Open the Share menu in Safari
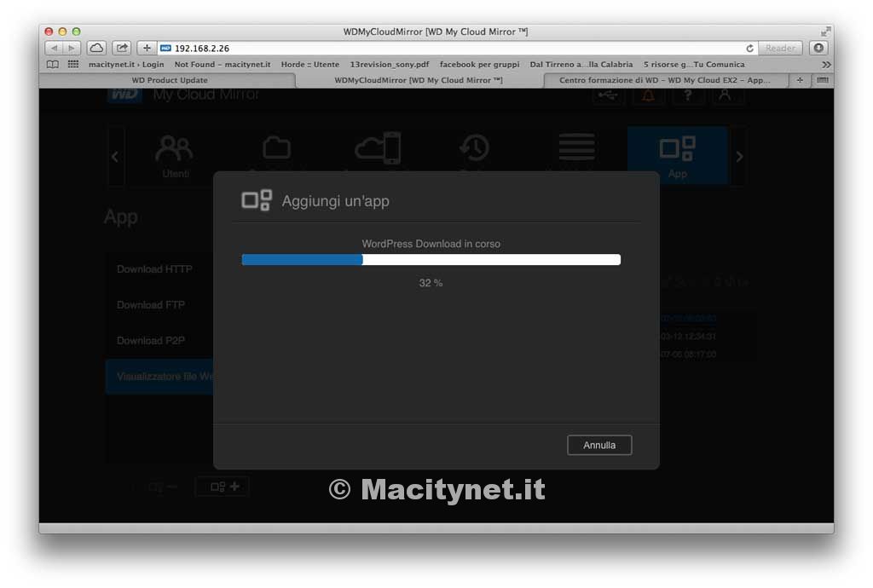This screenshot has height=588, width=873. point(121,48)
